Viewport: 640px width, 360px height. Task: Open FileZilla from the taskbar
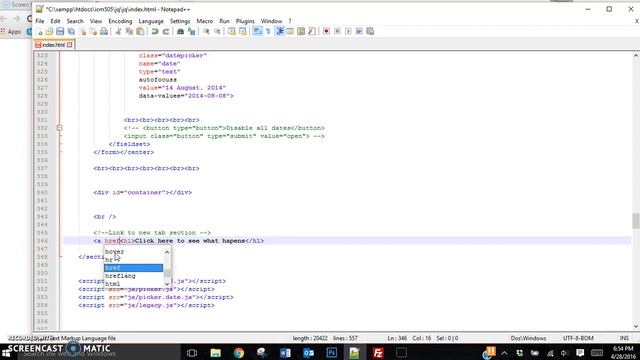point(378,352)
